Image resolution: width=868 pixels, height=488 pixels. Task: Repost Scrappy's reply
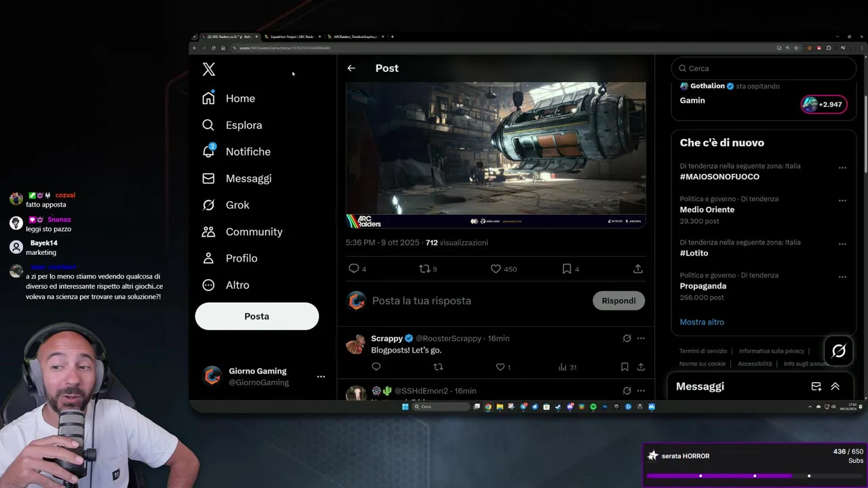(x=438, y=367)
